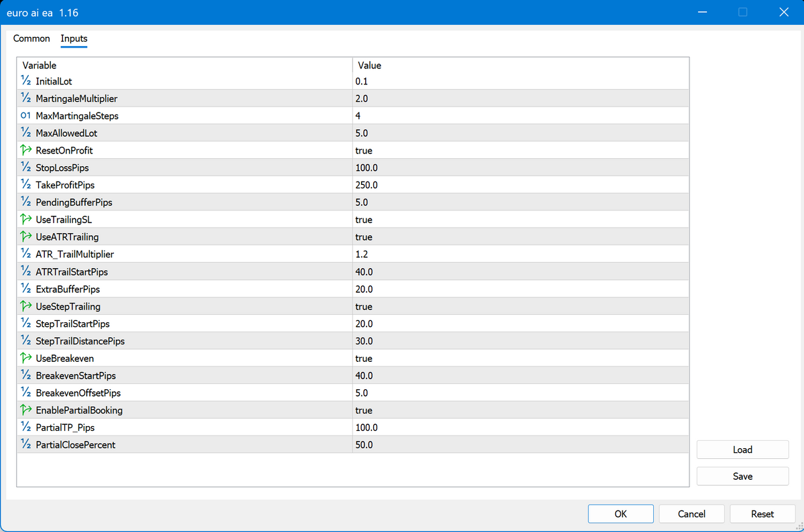Click the boolean arrow icon beside ResetOnProfit
The width and height of the screenshot is (804, 532).
click(25, 150)
